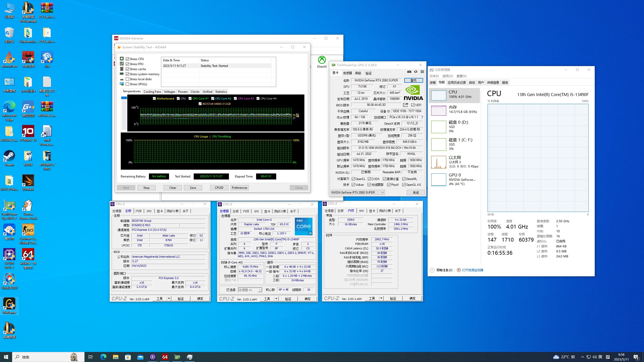Uncheck the Stress FPU checkbox
644x362 pixels.
128,64
